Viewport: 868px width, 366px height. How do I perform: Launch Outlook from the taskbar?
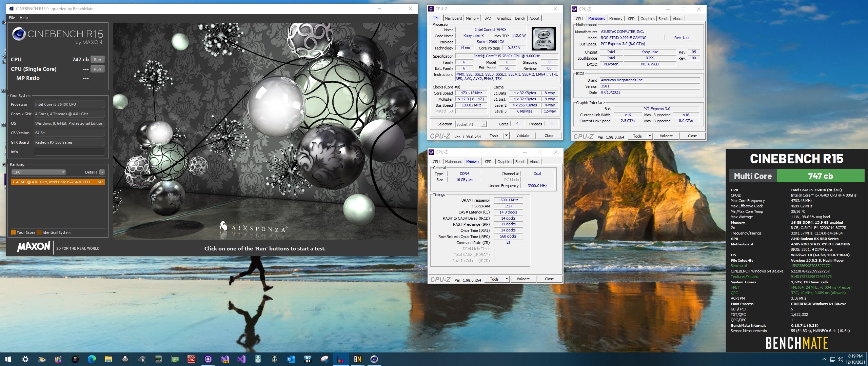(291, 359)
